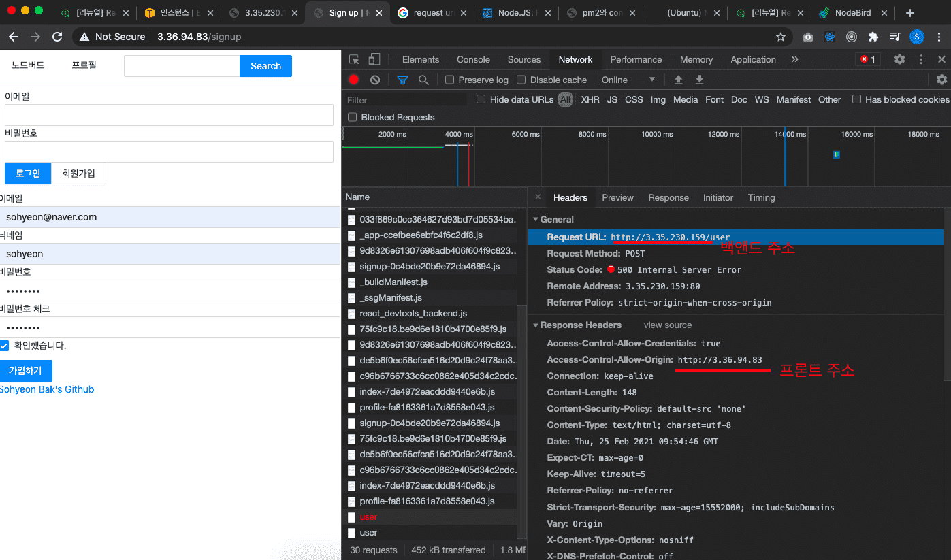Enable Hide data URLs checkbox
The height and width of the screenshot is (560, 951).
(x=481, y=99)
